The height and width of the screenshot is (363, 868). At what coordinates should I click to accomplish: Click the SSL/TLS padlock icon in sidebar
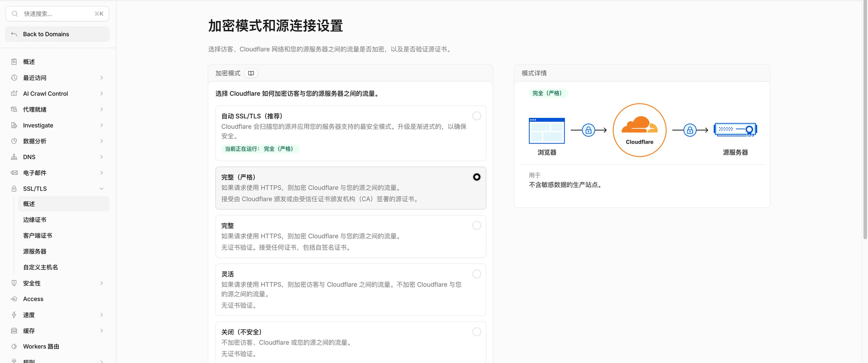pyautogui.click(x=14, y=188)
